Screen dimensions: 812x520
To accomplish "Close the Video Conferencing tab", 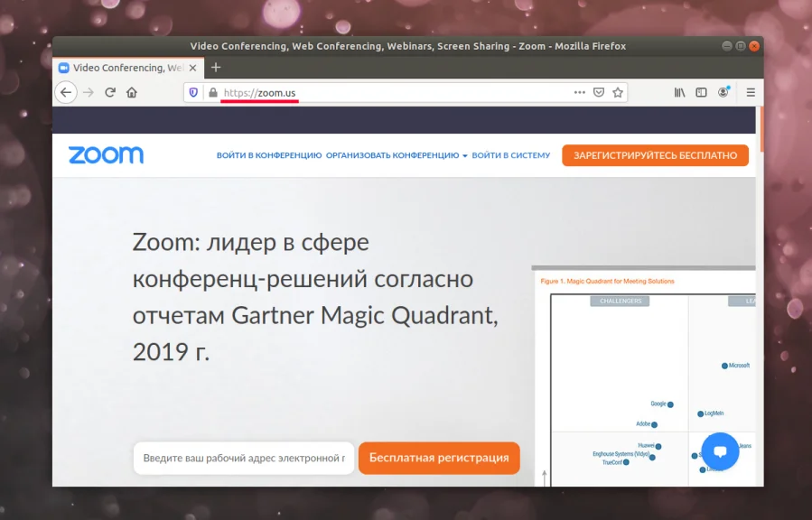I will coord(192,68).
